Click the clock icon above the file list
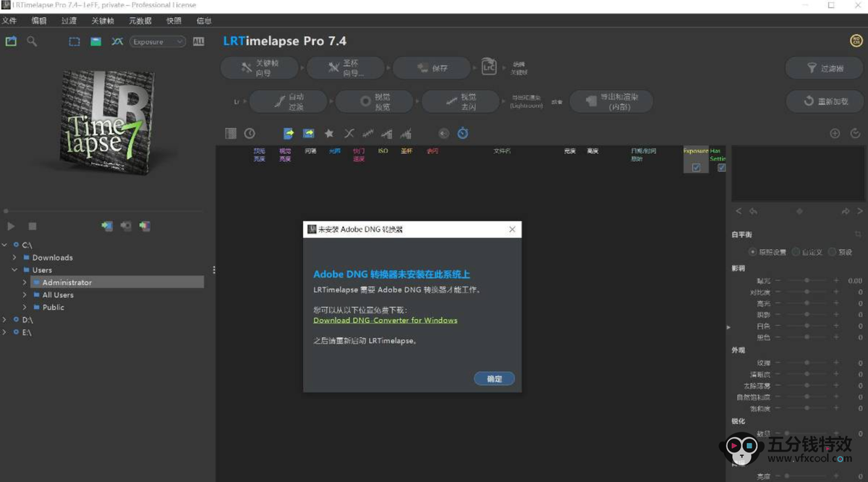 click(x=250, y=133)
